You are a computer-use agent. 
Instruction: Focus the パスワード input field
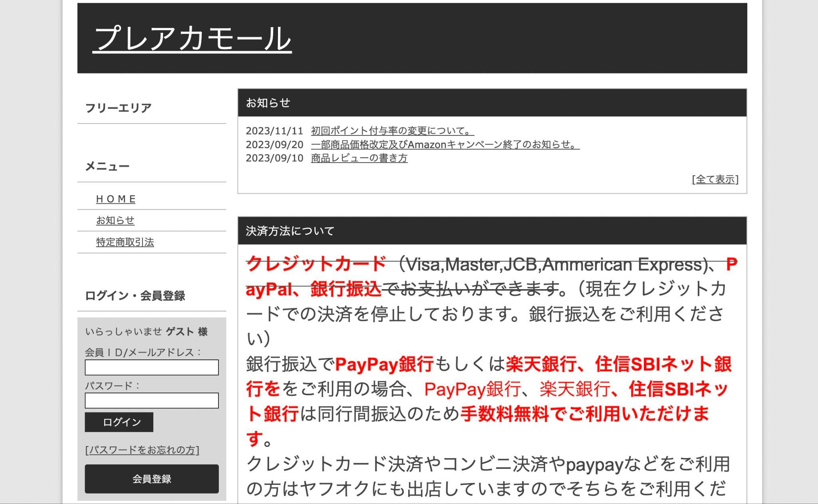152,401
